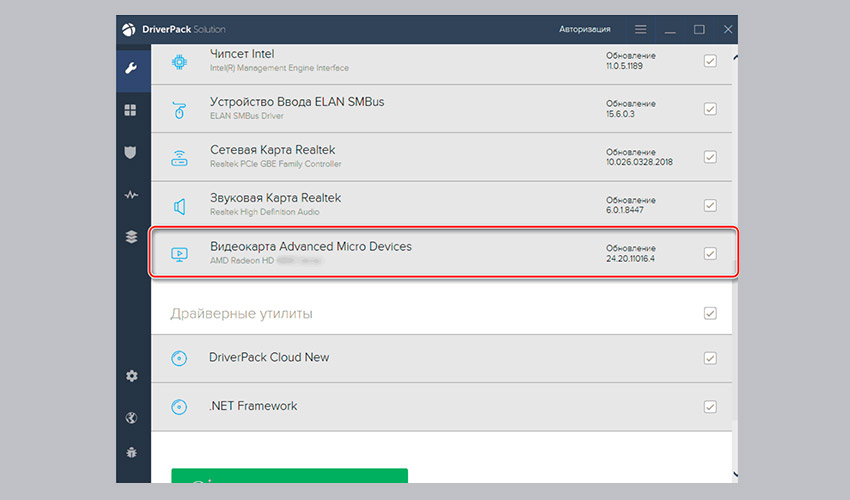Image resolution: width=850 pixels, height=500 pixels.
Task: Open the hamburger menu in title bar
Action: tap(640, 30)
